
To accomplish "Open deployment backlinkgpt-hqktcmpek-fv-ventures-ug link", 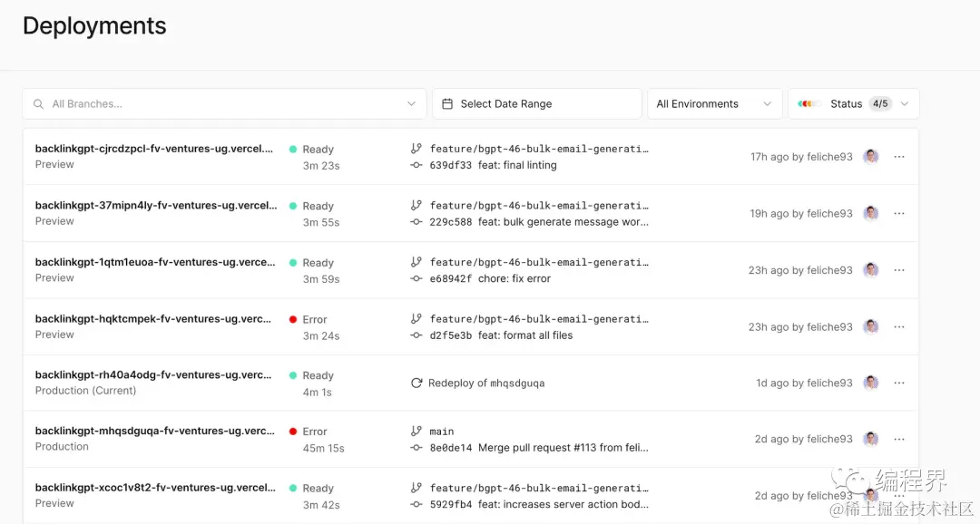I will (x=153, y=318).
